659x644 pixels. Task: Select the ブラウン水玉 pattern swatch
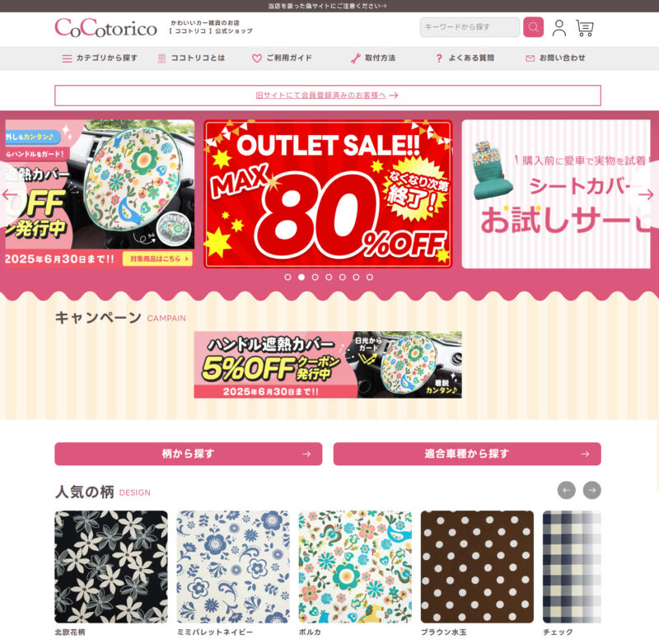pyautogui.click(x=477, y=567)
